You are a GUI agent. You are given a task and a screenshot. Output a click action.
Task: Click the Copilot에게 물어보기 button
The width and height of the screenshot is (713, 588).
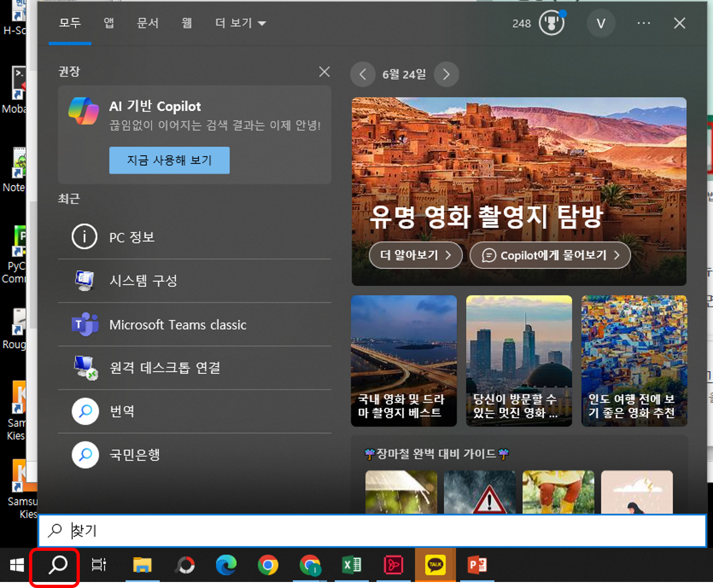(x=551, y=255)
